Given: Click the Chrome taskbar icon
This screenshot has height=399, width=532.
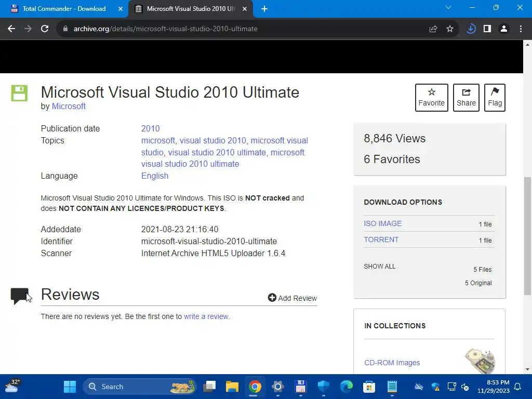Looking at the screenshot, I should point(255,387).
